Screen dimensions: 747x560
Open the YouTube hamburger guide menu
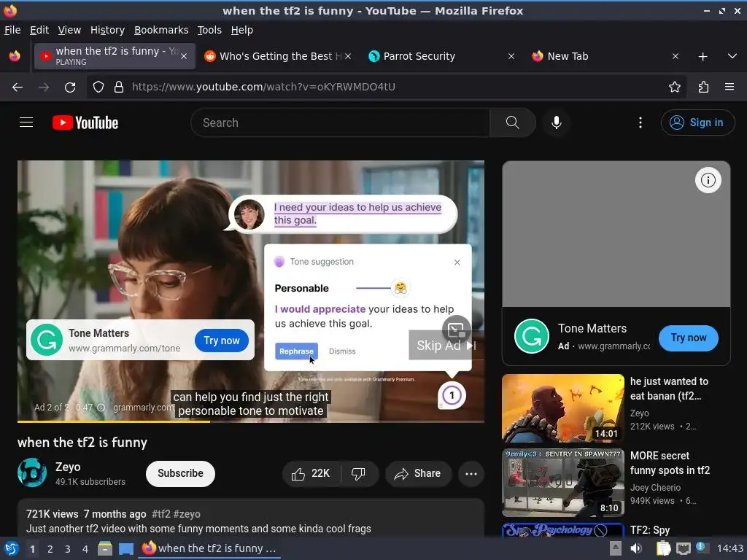(26, 122)
